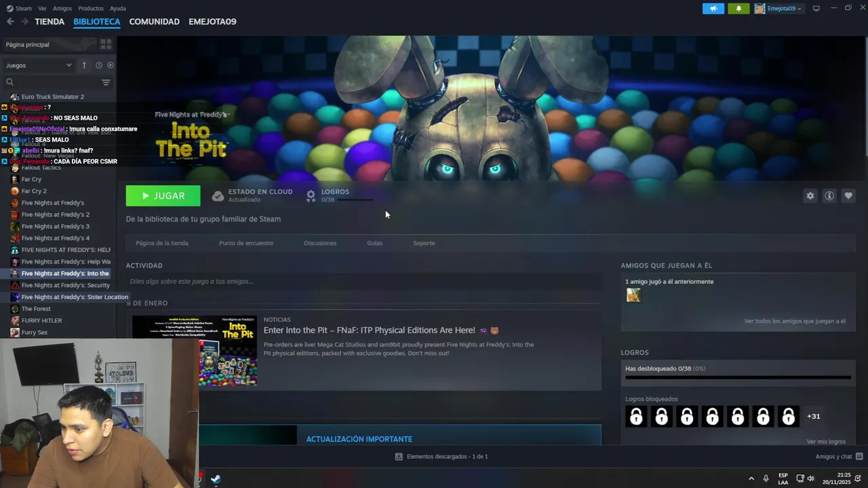
Task: Click friend avatar who played
Action: [633, 295]
